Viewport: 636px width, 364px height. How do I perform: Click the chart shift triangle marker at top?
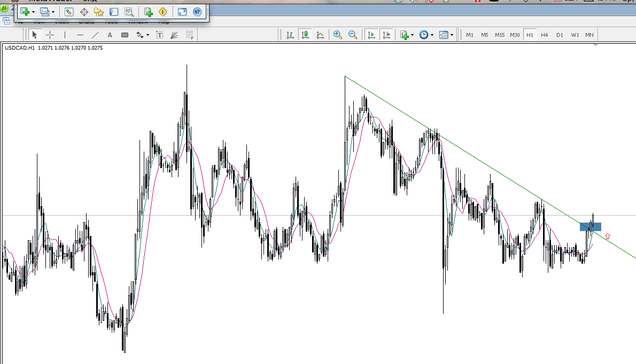595,45
